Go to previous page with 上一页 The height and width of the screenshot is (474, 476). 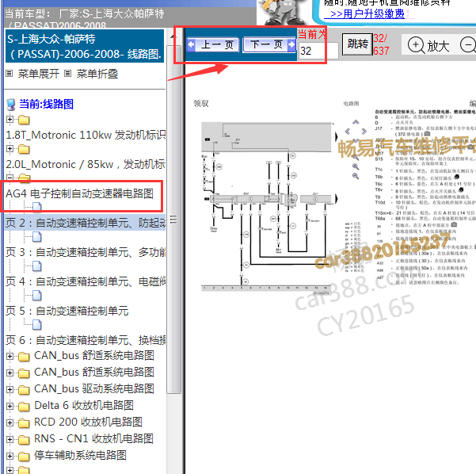[x=213, y=44]
